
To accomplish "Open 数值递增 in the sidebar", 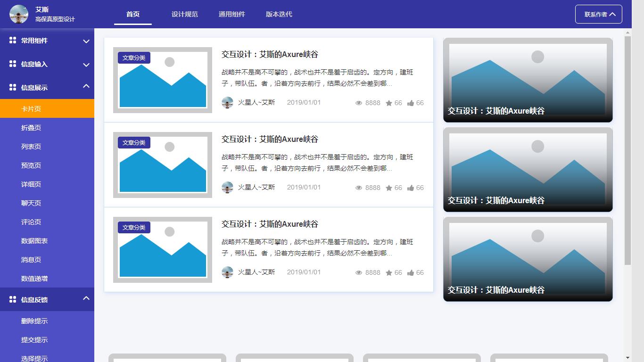I will [x=47, y=279].
